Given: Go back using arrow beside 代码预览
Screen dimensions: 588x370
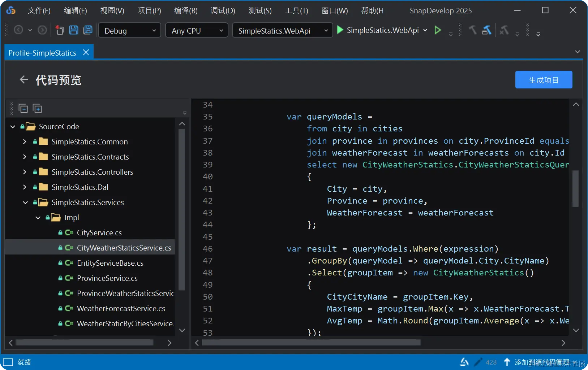Looking at the screenshot, I should [24, 80].
